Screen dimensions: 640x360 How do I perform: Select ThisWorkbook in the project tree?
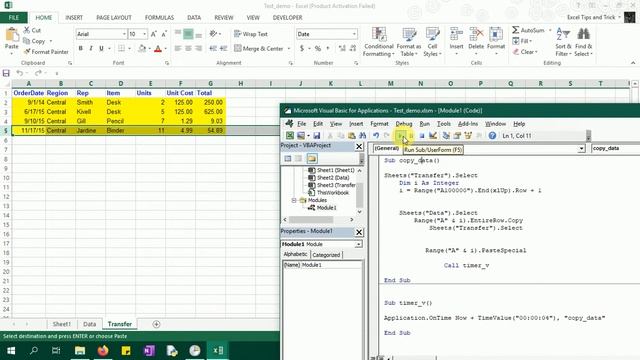tap(329, 193)
